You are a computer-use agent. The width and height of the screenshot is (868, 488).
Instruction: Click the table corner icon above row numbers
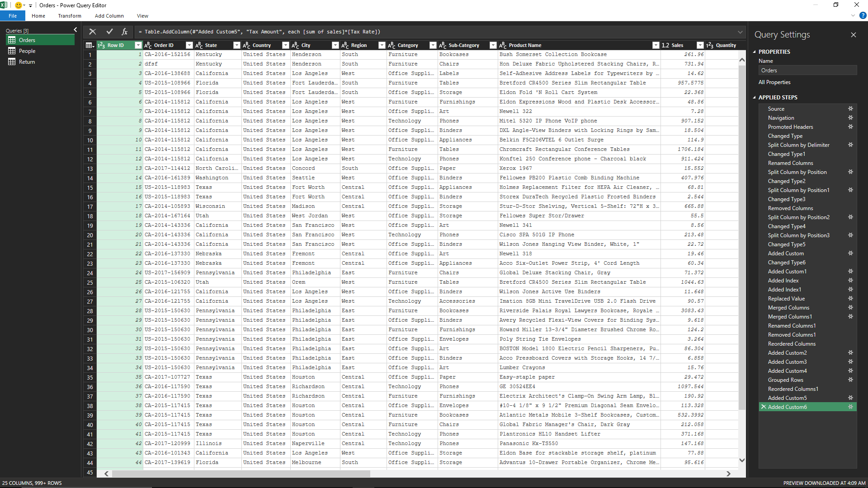(90, 45)
